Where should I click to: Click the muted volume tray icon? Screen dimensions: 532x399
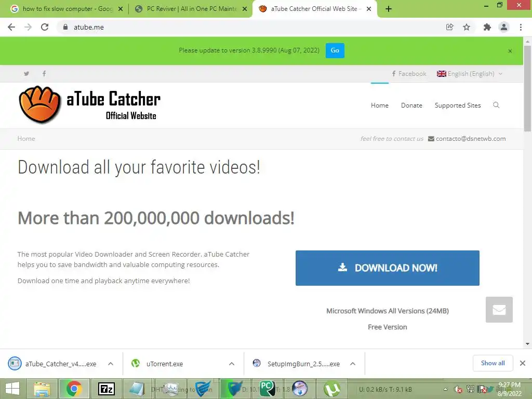tap(458, 390)
